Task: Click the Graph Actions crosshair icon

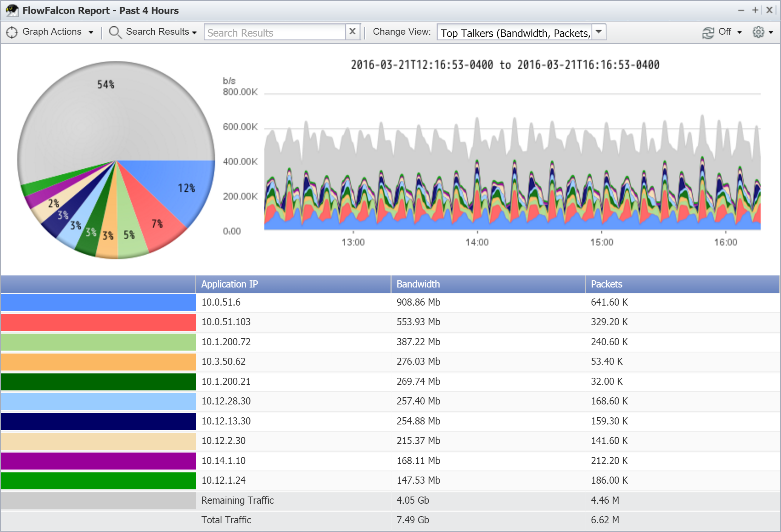Action: point(12,32)
